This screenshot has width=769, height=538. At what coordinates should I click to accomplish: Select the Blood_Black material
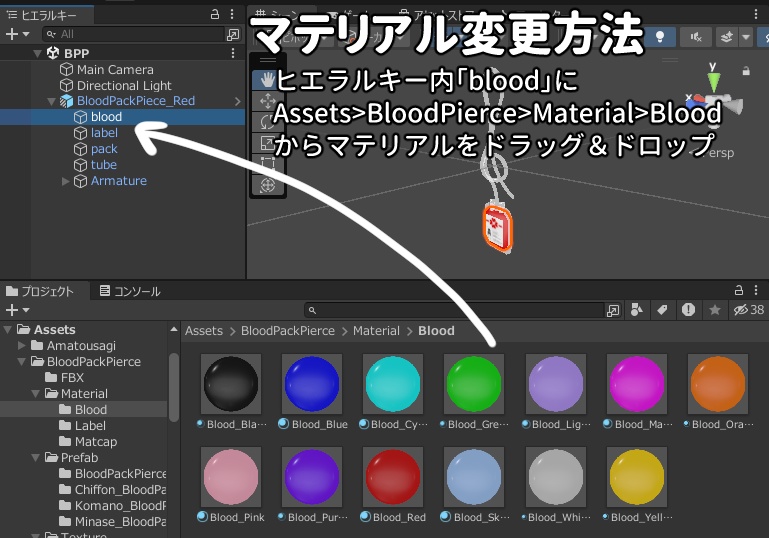(x=231, y=384)
